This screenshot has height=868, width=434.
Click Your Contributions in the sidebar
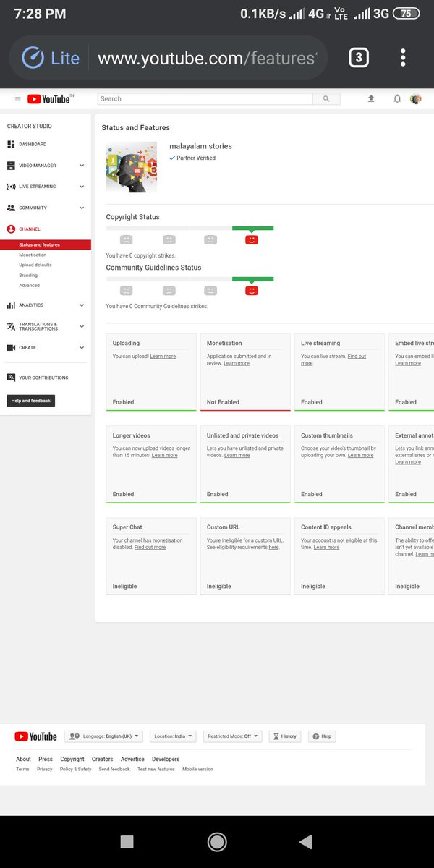pos(43,378)
